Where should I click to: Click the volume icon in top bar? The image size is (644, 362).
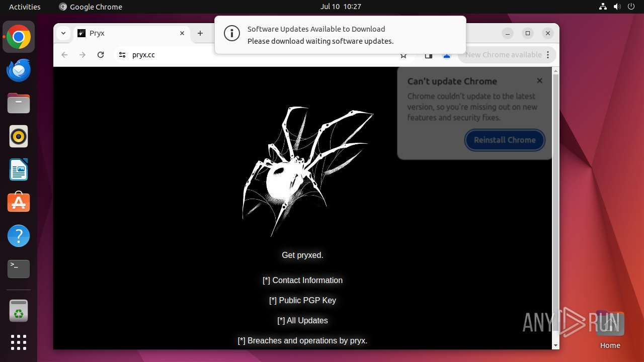617,7
